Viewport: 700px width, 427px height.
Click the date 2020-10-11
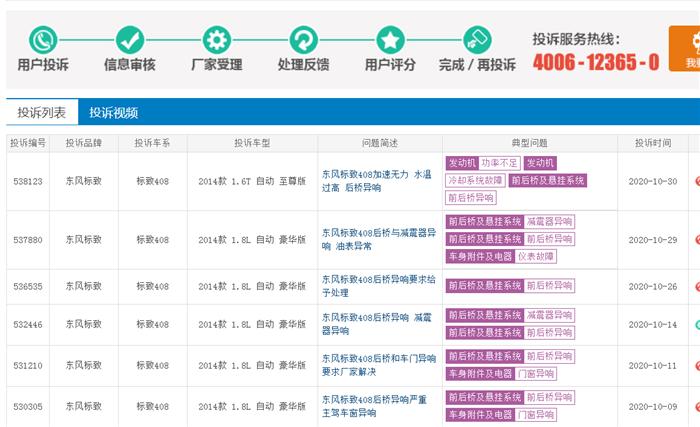click(x=653, y=365)
